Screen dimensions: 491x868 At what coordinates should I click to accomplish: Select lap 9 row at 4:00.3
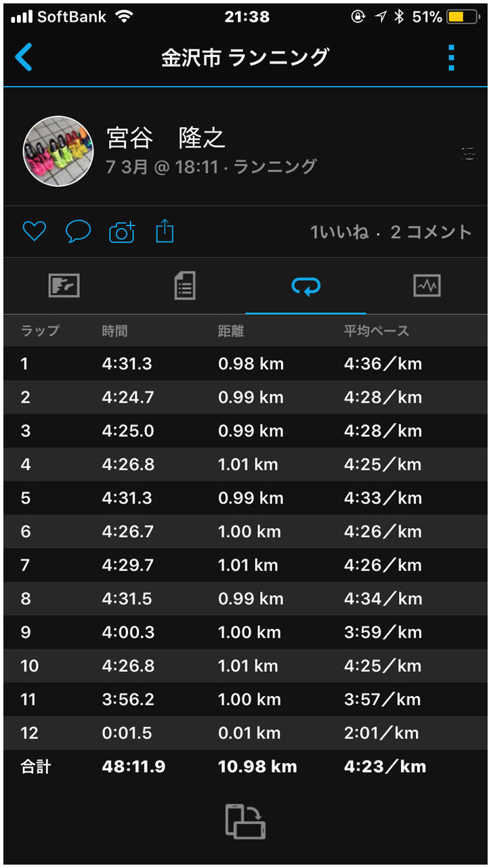[245, 632]
